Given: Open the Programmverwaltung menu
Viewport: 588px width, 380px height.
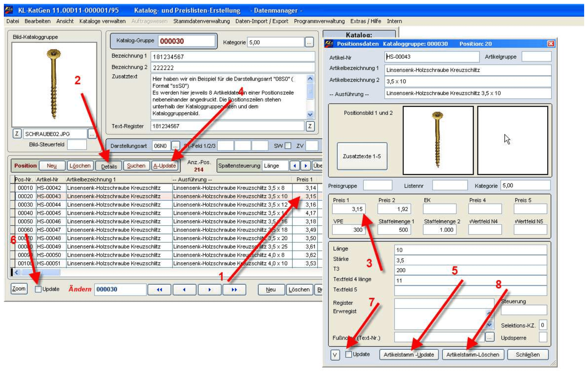Looking at the screenshot, I should 319,21.
